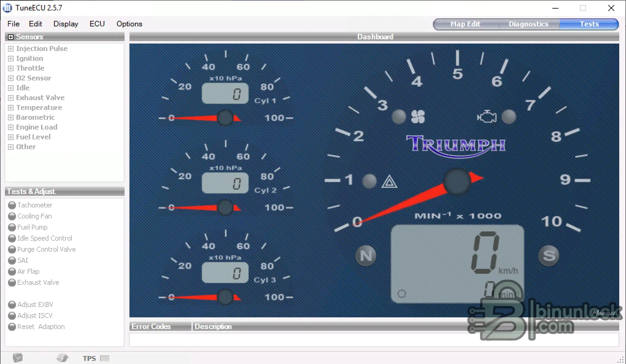
Task: Click the Cyl 1 pressure gauge needle hub
Action: coord(225,118)
